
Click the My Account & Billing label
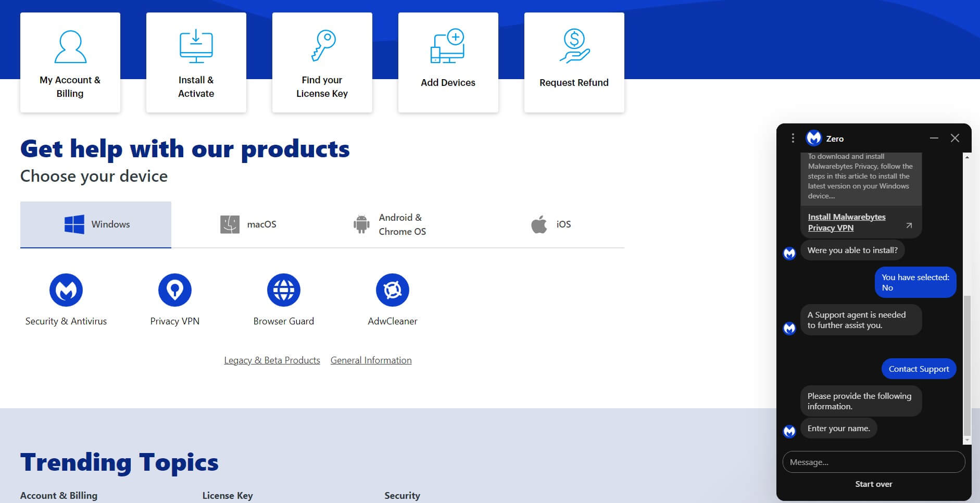click(x=70, y=87)
